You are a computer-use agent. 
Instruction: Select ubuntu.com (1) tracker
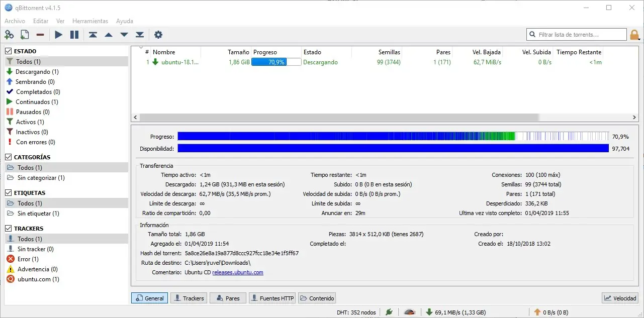pos(66,279)
